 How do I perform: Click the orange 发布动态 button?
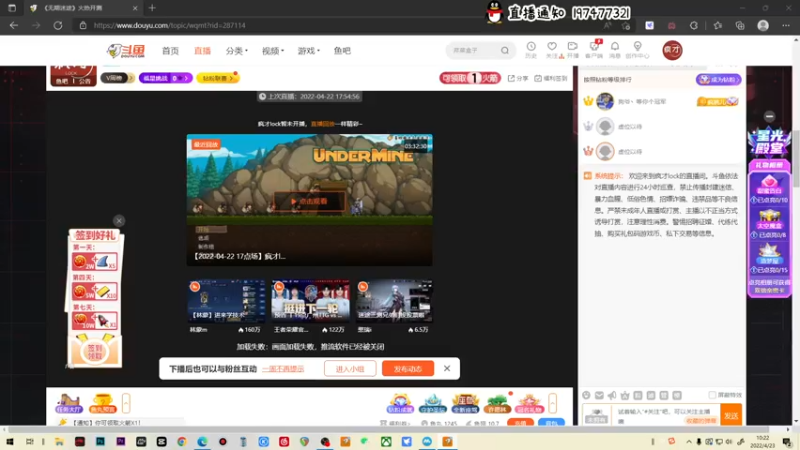408,368
